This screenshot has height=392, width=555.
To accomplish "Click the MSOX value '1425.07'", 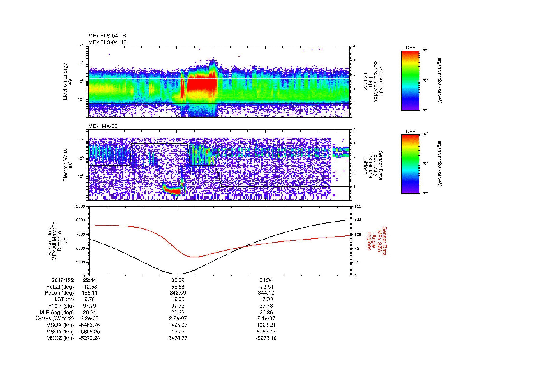I will pos(178,325).
